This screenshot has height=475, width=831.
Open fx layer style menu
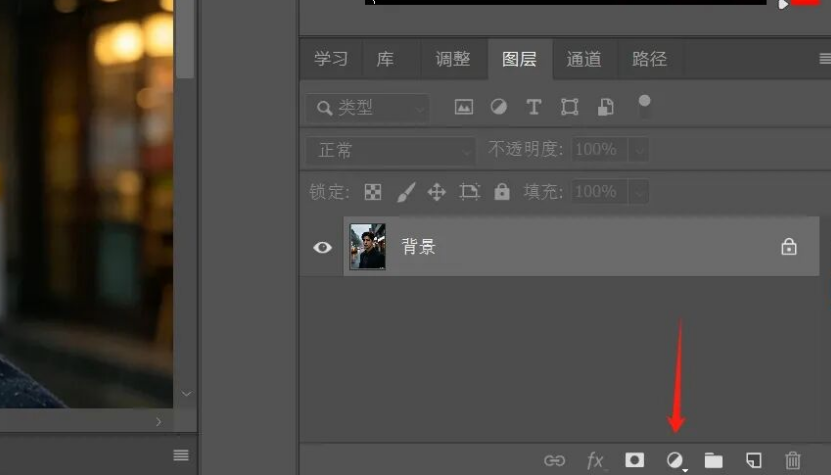(x=595, y=460)
